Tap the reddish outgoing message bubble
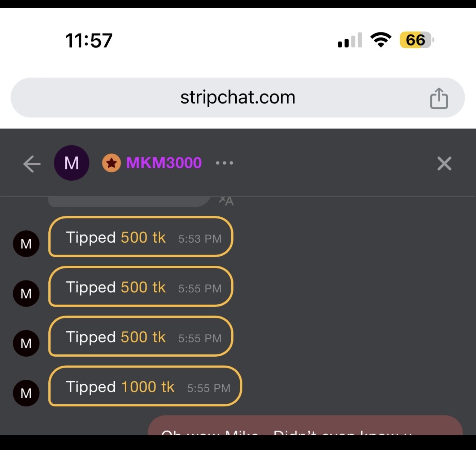The width and height of the screenshot is (476, 450). [x=305, y=425]
